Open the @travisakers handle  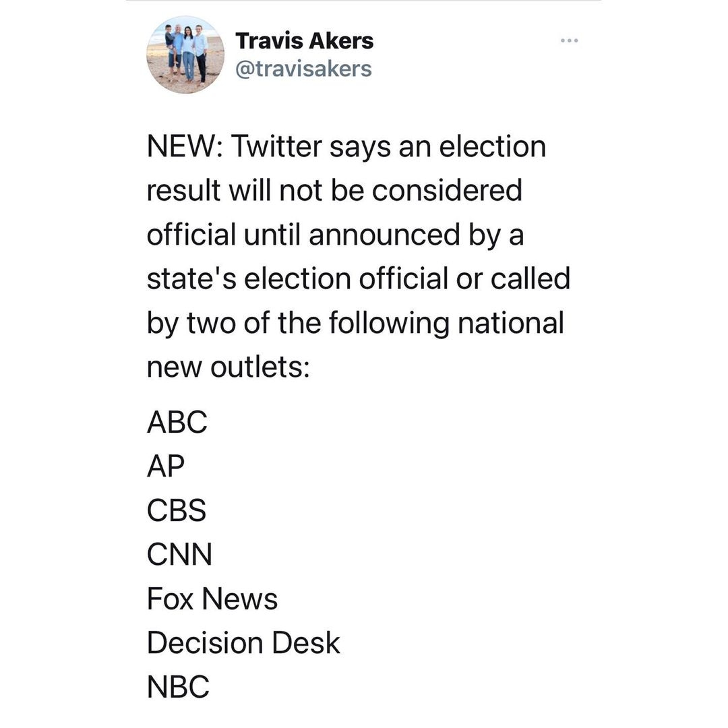[x=303, y=69]
